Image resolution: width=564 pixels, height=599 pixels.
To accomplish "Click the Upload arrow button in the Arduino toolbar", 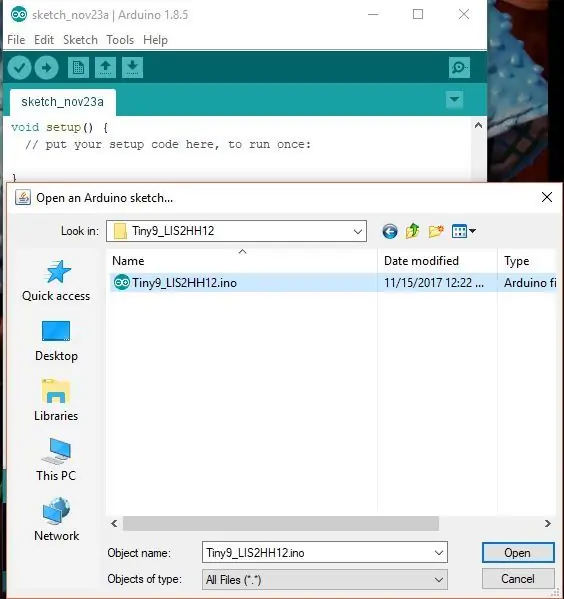I will point(46,68).
